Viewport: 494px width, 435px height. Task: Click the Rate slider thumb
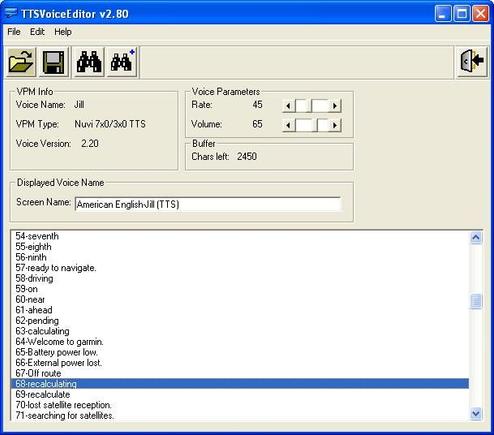tap(303, 106)
